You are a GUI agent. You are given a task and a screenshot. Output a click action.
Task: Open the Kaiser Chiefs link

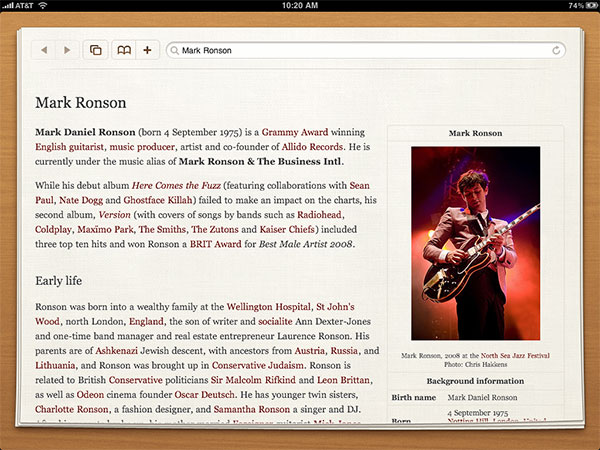287,230
